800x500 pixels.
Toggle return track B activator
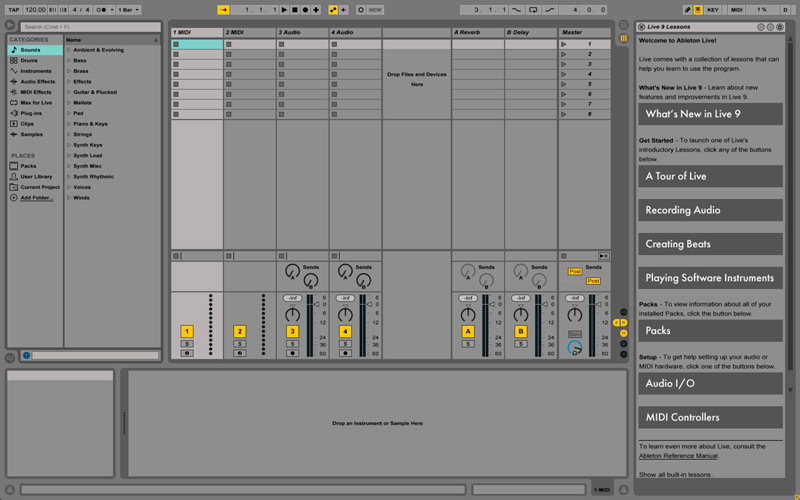tap(521, 332)
